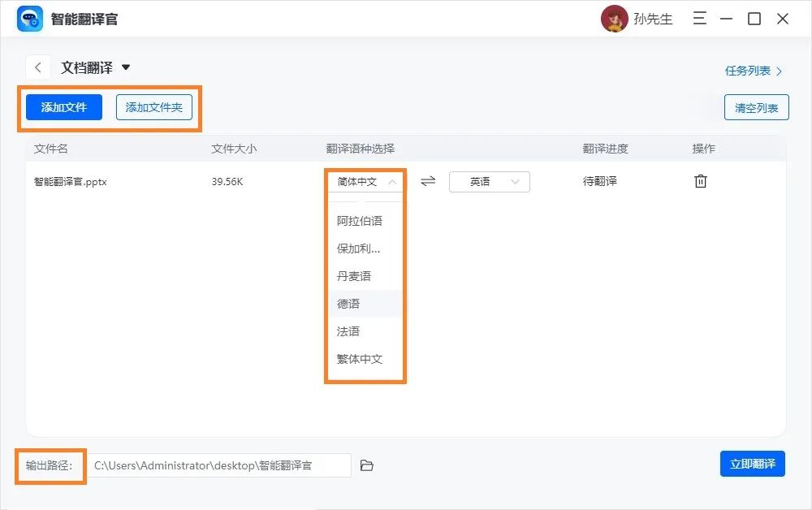Click the 智能翻译官 app logo

click(29, 18)
